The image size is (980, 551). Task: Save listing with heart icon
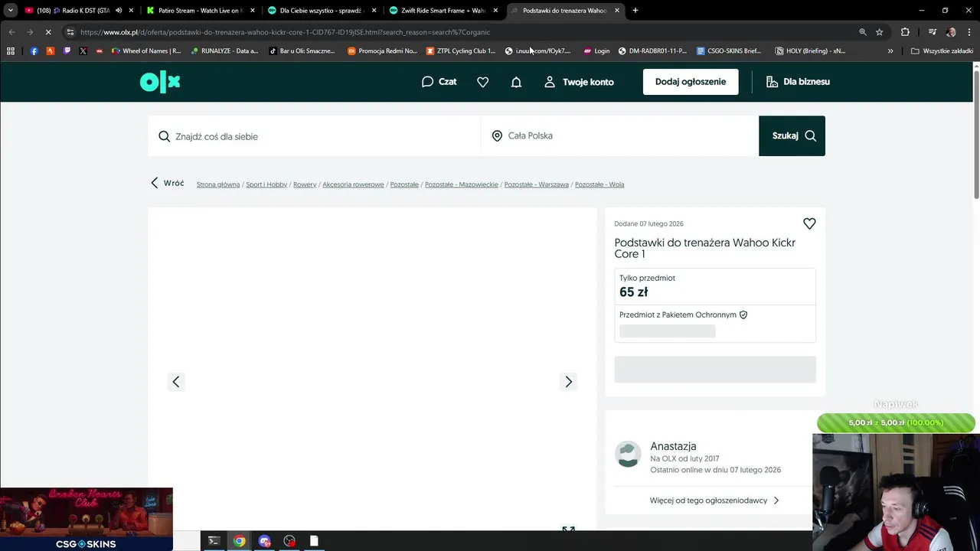tap(809, 223)
